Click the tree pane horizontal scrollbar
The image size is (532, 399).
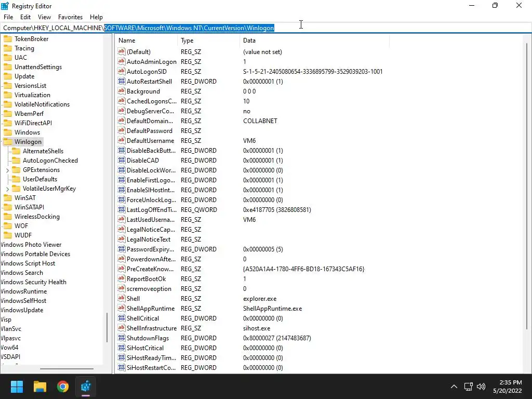[x=66, y=368]
